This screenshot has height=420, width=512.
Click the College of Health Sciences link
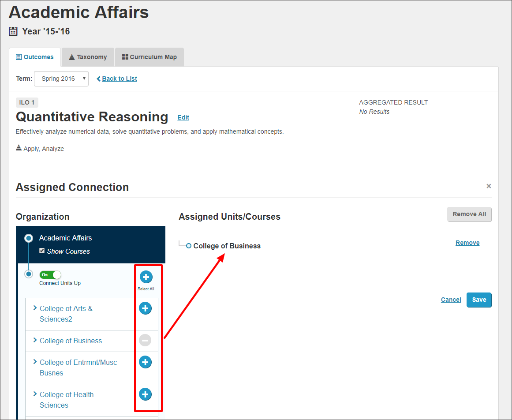pyautogui.click(x=67, y=400)
